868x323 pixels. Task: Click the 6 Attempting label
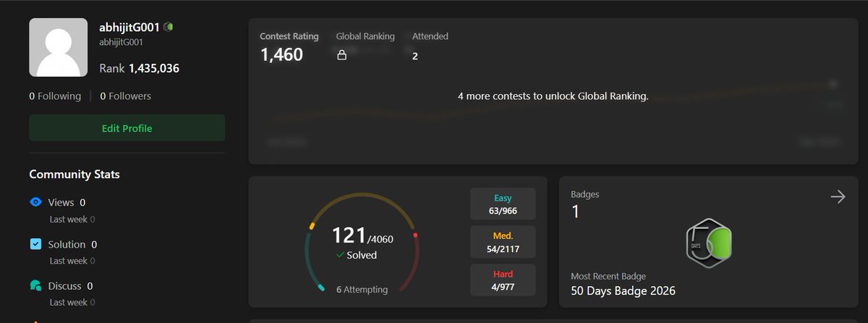[x=362, y=289]
